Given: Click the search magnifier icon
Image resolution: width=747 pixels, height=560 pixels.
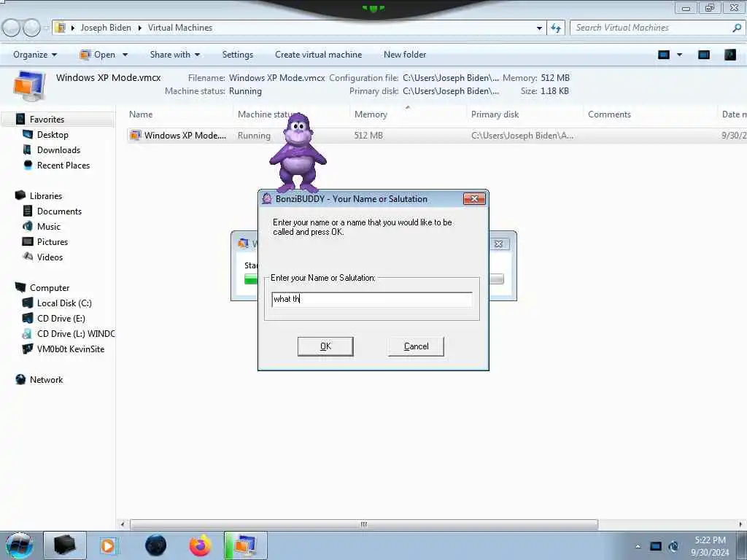Looking at the screenshot, I should (x=737, y=28).
